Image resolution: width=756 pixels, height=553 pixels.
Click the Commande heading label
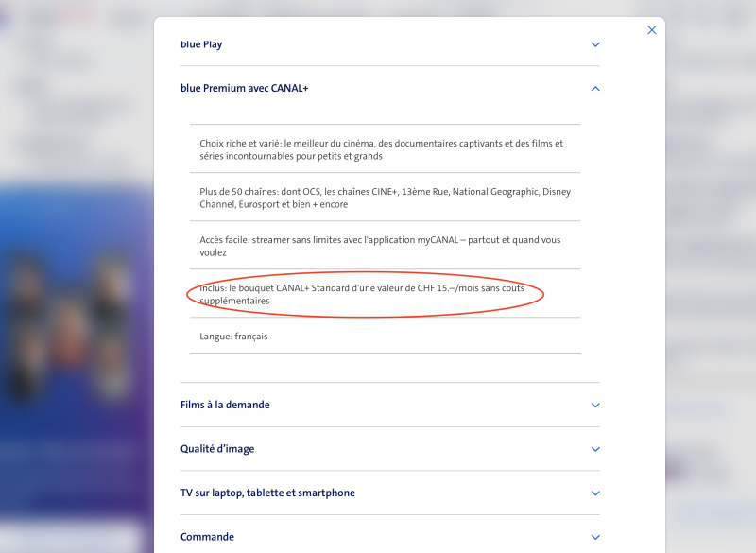(207, 537)
